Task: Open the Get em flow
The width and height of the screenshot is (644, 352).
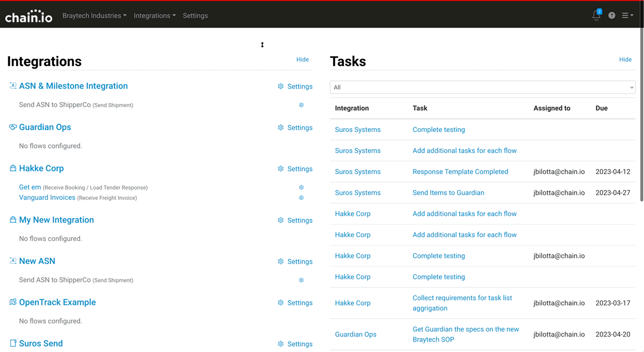Action: pos(30,187)
